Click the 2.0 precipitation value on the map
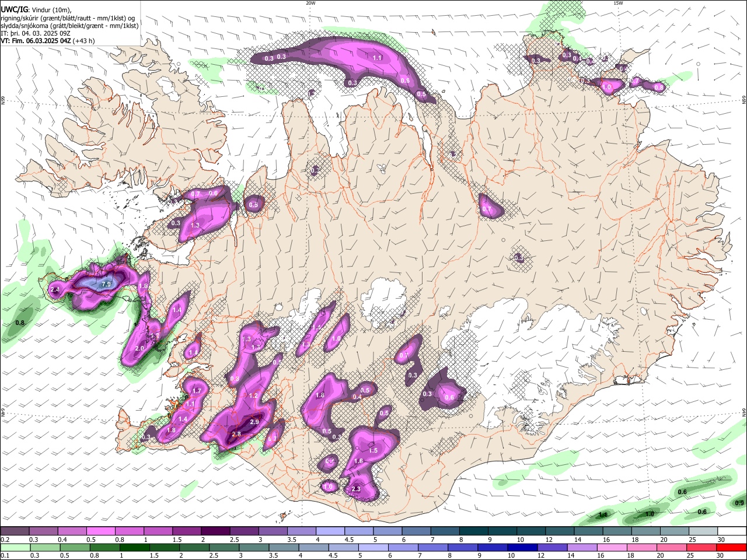This screenshot has height=560, width=747. pyautogui.click(x=139, y=348)
